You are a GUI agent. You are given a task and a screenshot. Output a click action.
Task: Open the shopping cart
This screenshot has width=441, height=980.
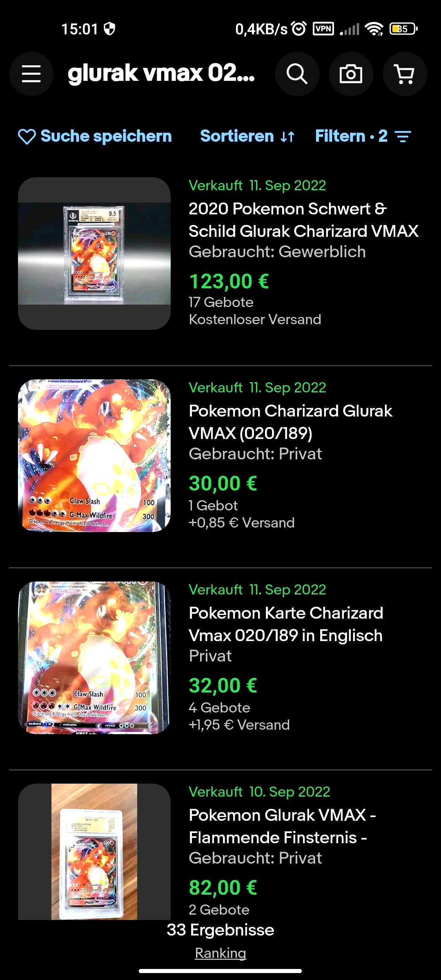coord(405,74)
